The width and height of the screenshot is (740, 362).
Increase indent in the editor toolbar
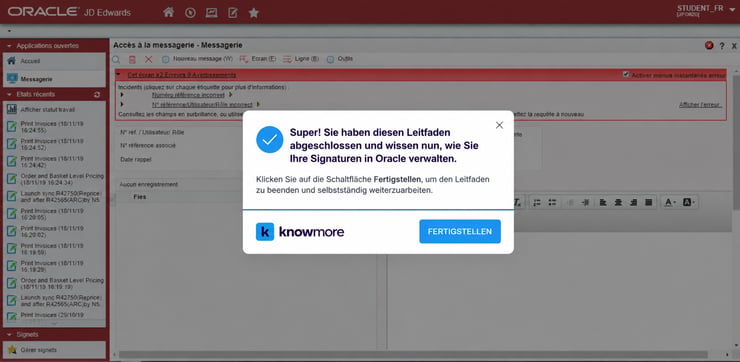(585, 202)
